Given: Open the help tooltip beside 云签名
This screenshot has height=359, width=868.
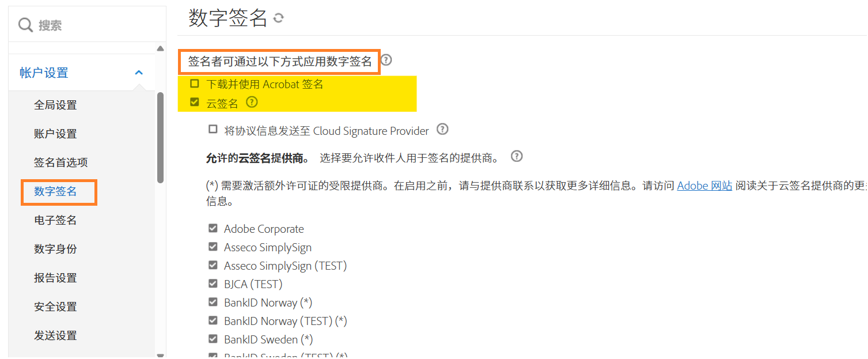Looking at the screenshot, I should coord(252,103).
